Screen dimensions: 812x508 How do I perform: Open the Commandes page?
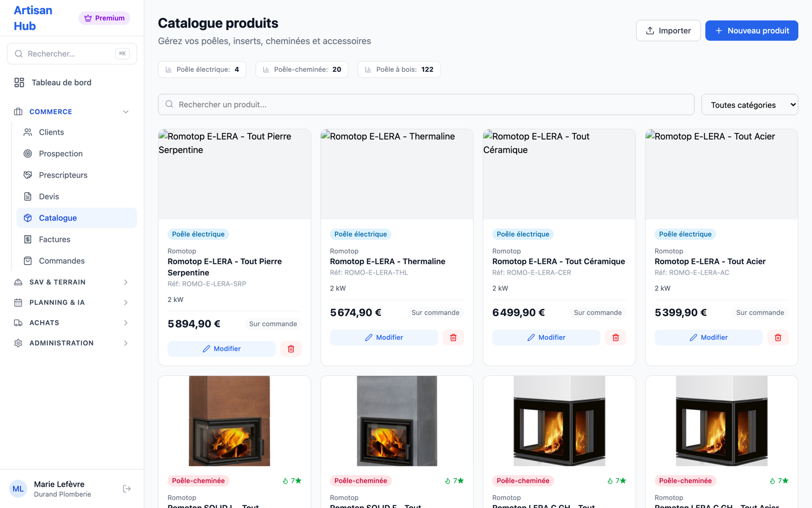click(77, 261)
